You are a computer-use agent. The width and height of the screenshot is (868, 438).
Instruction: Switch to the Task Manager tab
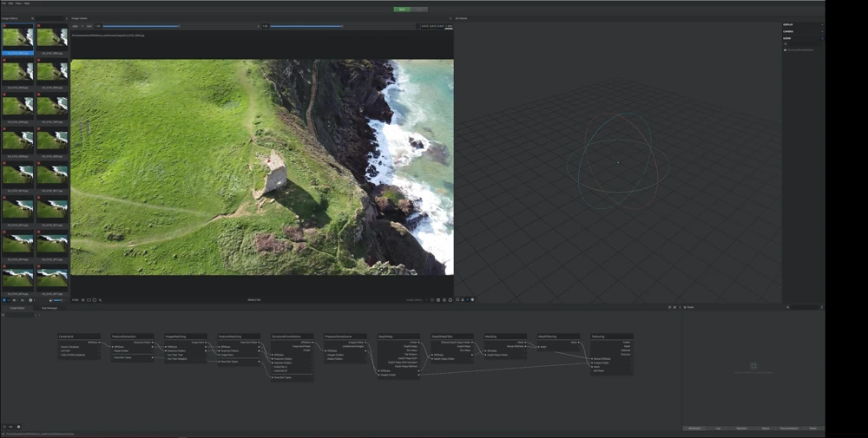(x=49, y=308)
